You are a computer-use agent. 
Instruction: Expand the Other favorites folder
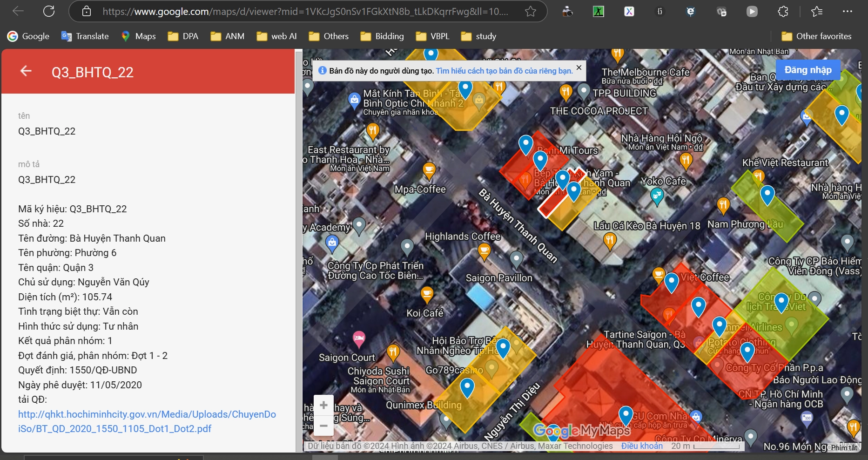tap(817, 36)
